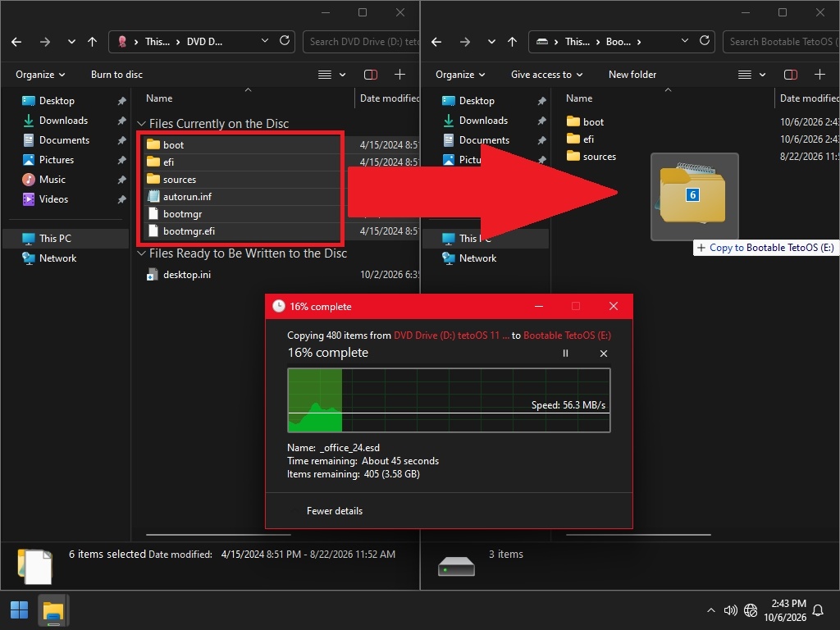Image resolution: width=840 pixels, height=630 pixels.
Task: Open recent locations dropdown in right window
Action: (491, 42)
